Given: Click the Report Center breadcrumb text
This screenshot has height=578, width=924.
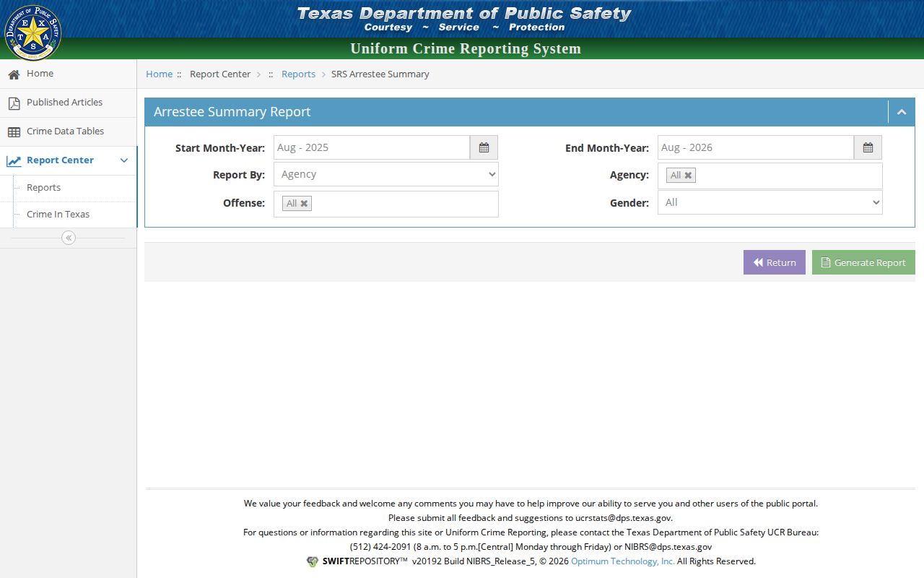Looking at the screenshot, I should (220, 74).
